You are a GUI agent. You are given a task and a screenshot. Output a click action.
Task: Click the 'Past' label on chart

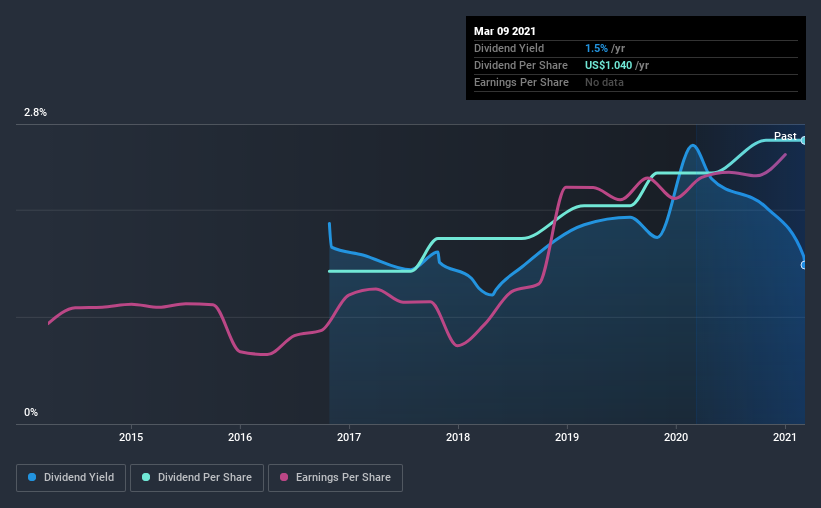(x=785, y=136)
